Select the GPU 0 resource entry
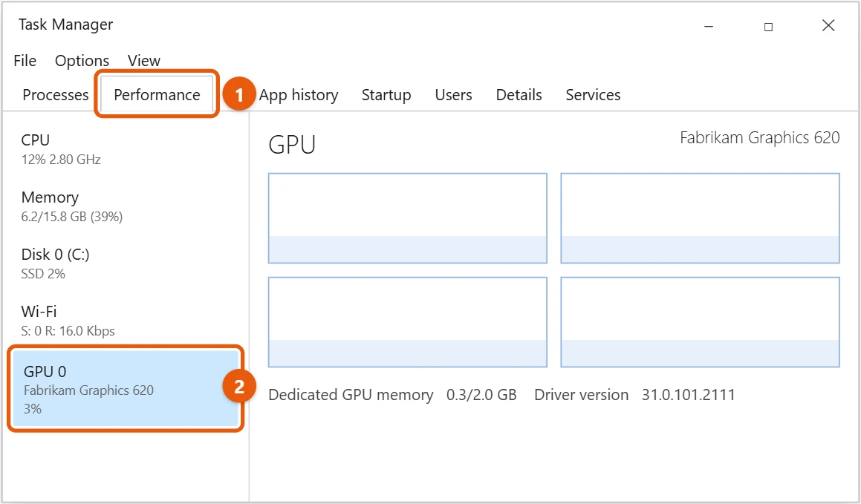This screenshot has width=861, height=504. pos(126,389)
